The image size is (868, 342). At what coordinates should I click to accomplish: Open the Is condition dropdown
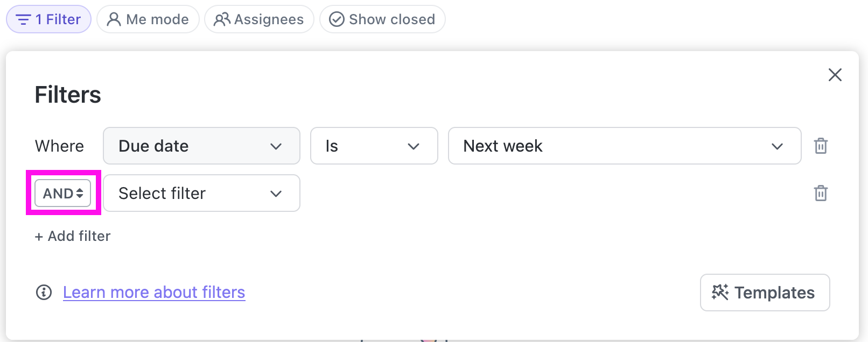coord(373,146)
